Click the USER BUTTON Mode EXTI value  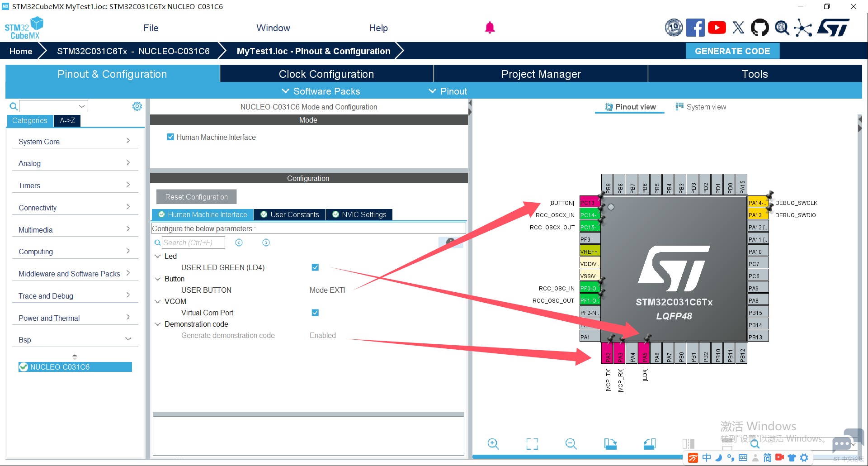click(x=327, y=290)
